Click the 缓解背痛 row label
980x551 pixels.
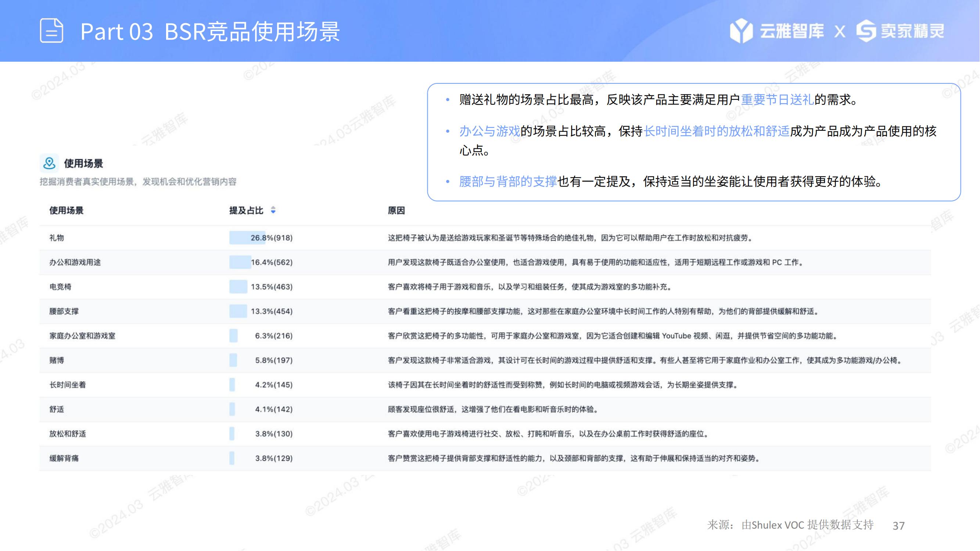pos(64,458)
